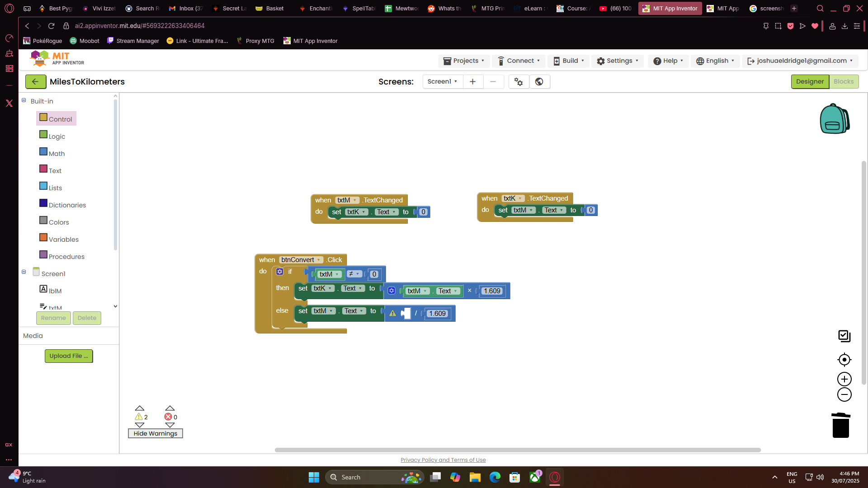Open project properties gear icon
Image resolution: width=868 pixels, height=488 pixels.
519,82
